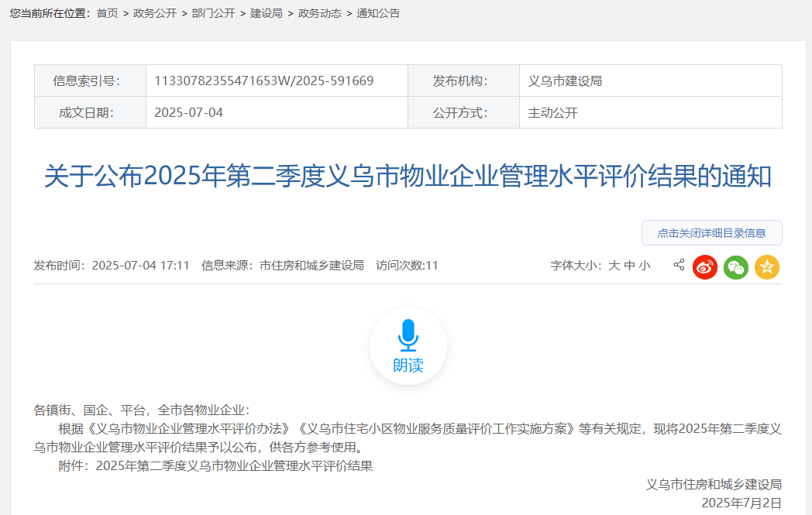Share article to Weibo
The image size is (812, 515).
pos(705,267)
